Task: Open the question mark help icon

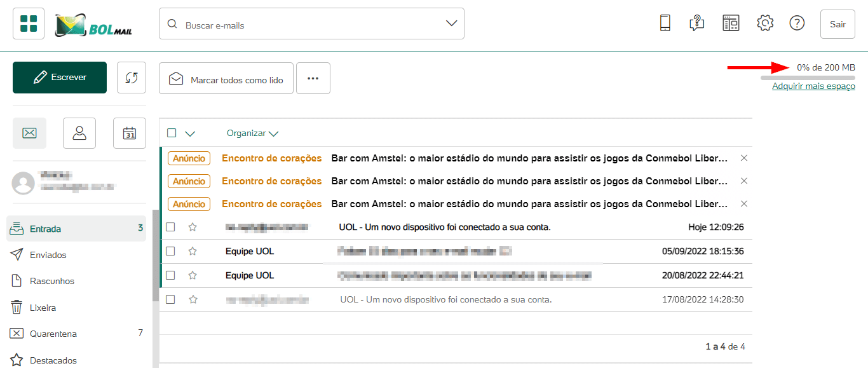Action: [797, 24]
